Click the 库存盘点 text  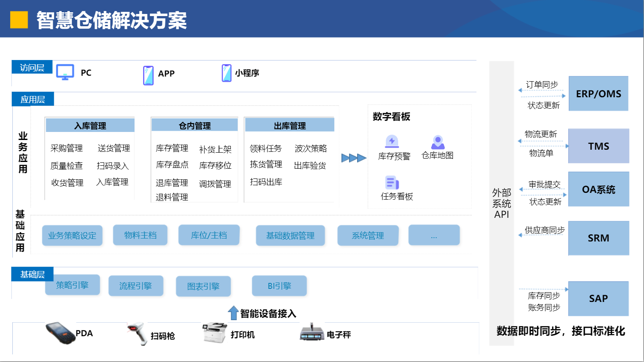[172, 165]
